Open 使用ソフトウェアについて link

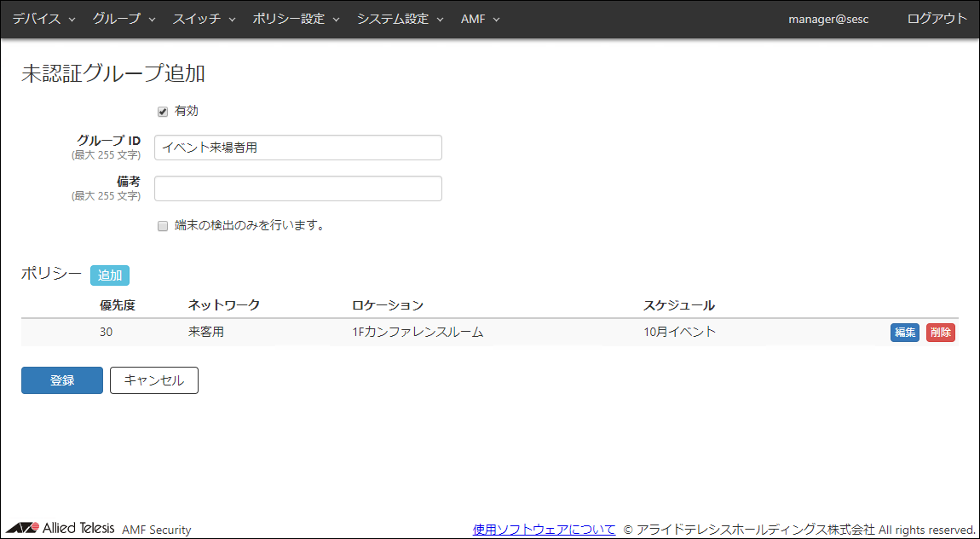[x=544, y=530]
